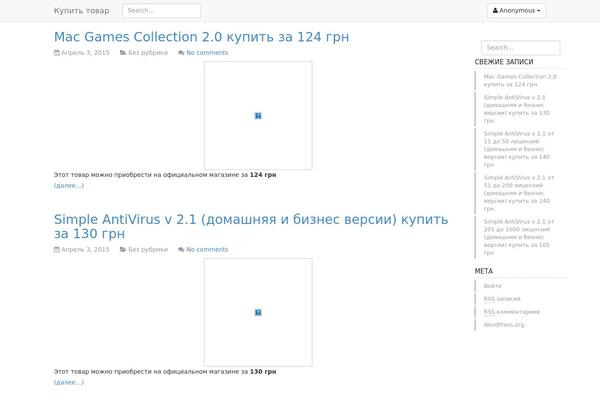The height and width of the screenshot is (400, 600).
Task: Open sidebar entry Simple AntiVirus от 51 до 200 лицензий
Action: click(518, 193)
